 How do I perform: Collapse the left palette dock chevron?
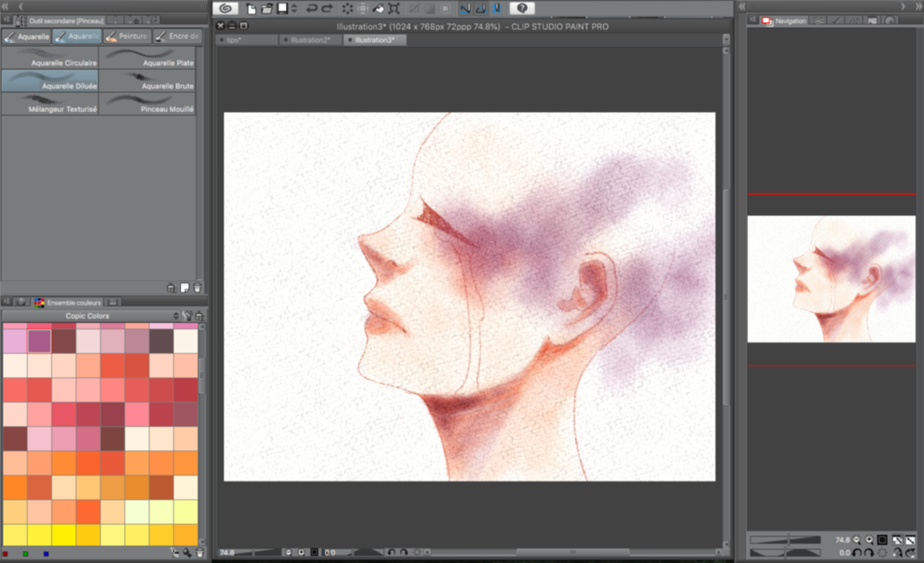21,6
